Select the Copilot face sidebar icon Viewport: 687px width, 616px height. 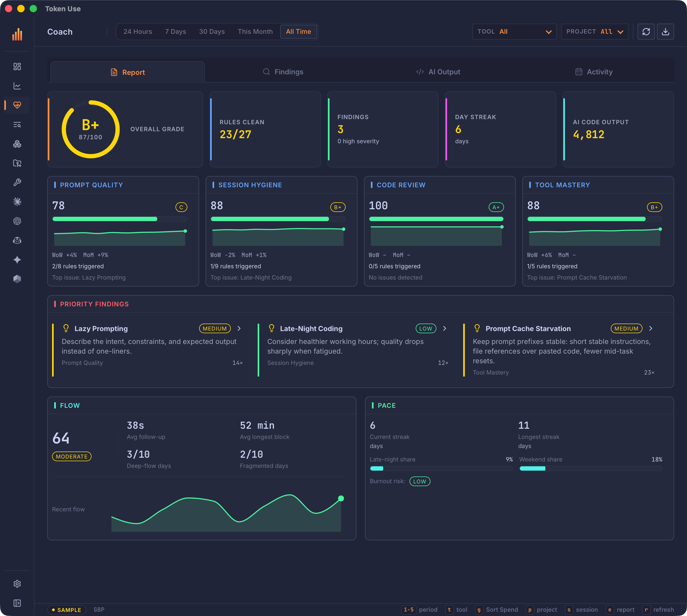pyautogui.click(x=17, y=240)
